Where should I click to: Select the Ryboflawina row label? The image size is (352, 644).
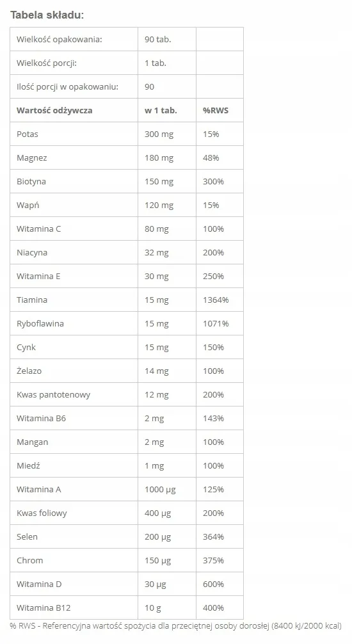point(40,324)
